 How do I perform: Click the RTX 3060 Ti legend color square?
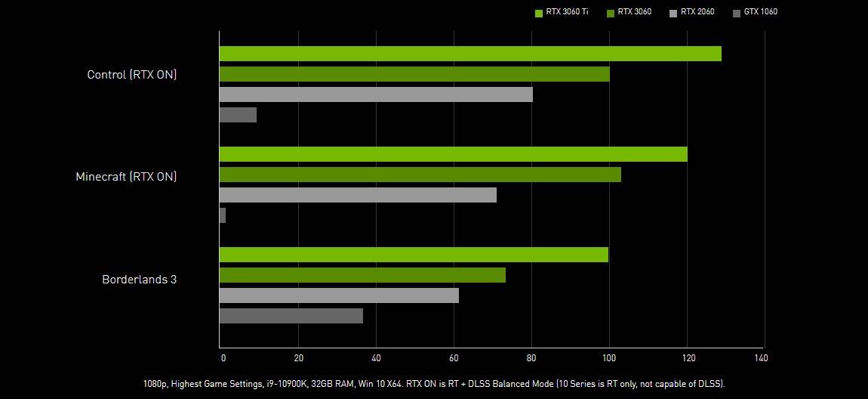[x=539, y=13]
